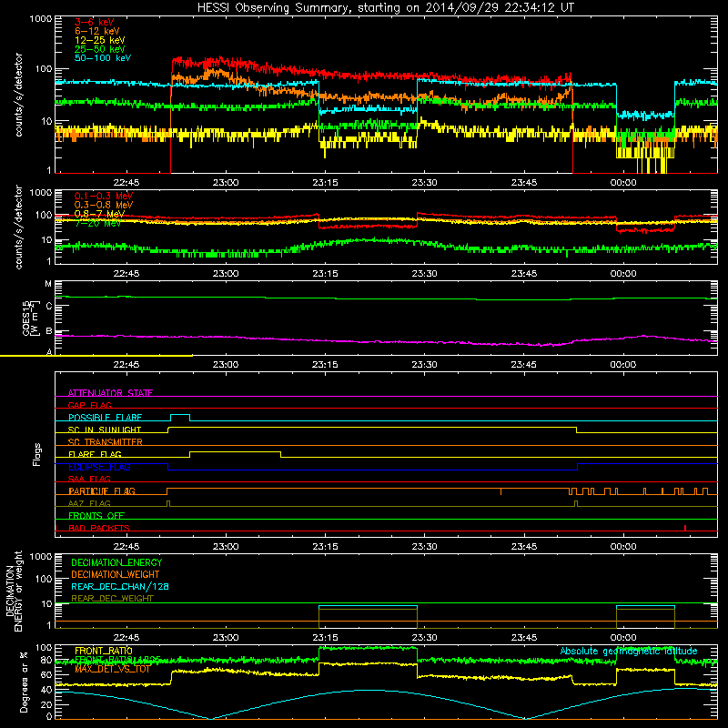
Task: Select the ECLIPSE_FLAG label
Action: coord(99,467)
